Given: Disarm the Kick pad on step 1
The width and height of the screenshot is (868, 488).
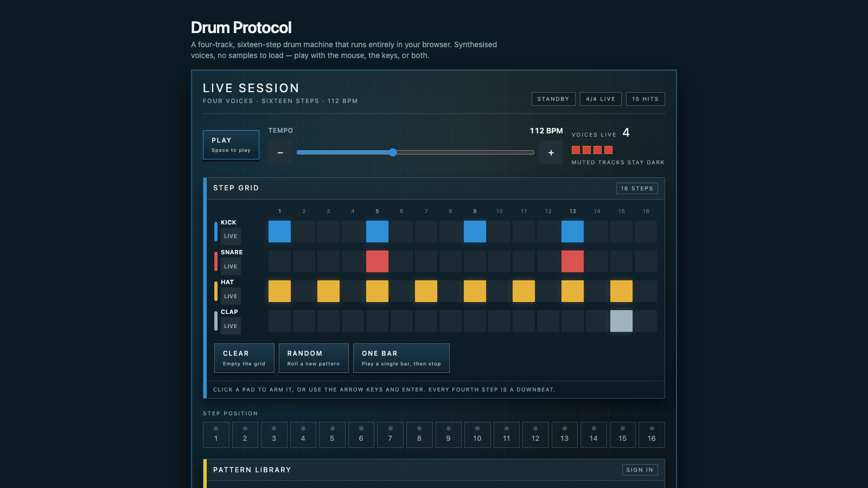Looking at the screenshot, I should coord(279,232).
